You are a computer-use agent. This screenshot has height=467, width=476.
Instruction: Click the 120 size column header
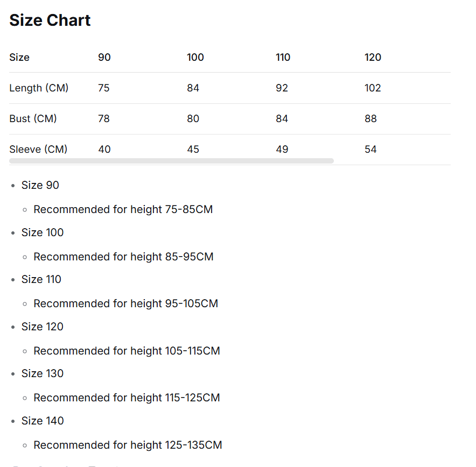[x=373, y=58]
